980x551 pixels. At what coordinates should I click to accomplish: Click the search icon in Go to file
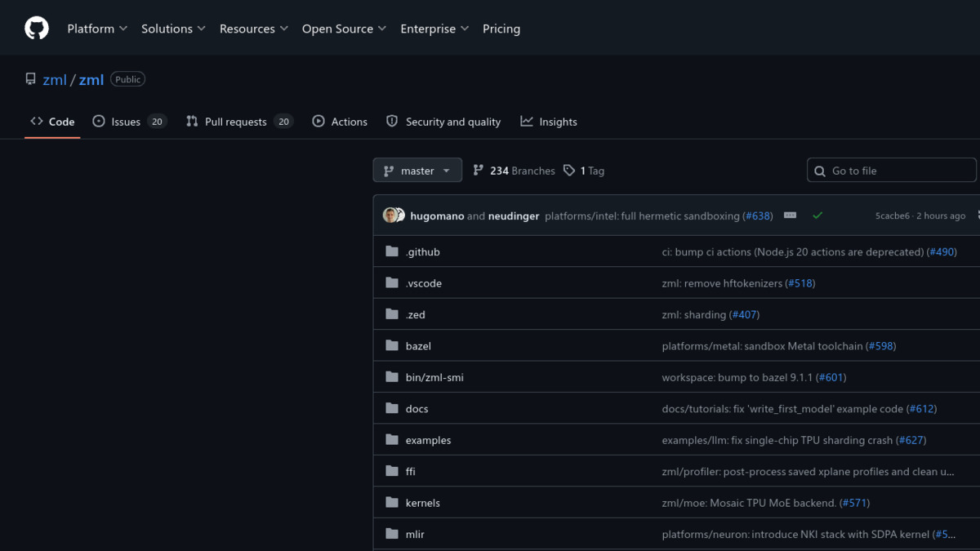820,171
